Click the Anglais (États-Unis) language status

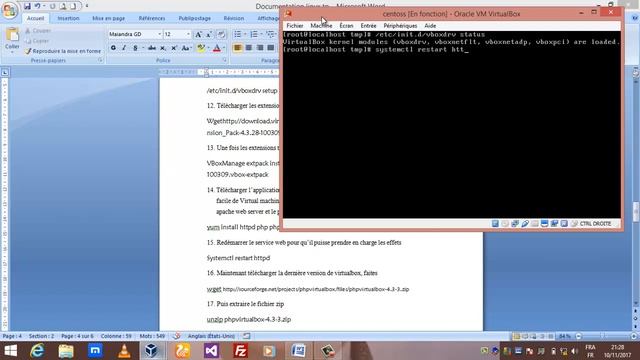(x=211, y=336)
